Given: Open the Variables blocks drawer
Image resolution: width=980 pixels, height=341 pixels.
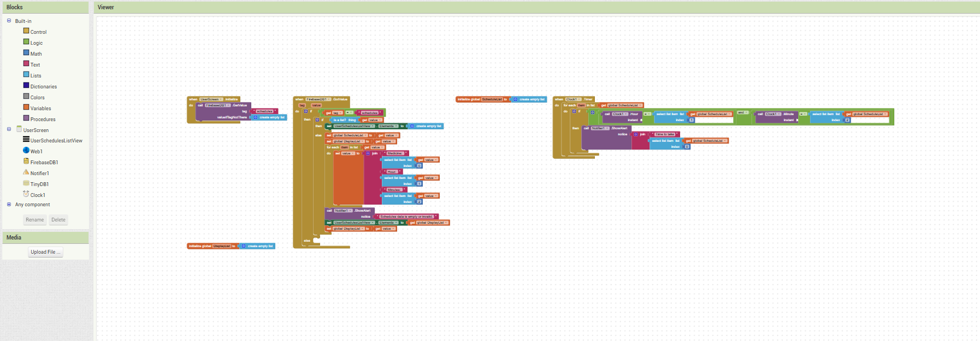Looking at the screenshot, I should tap(40, 108).
